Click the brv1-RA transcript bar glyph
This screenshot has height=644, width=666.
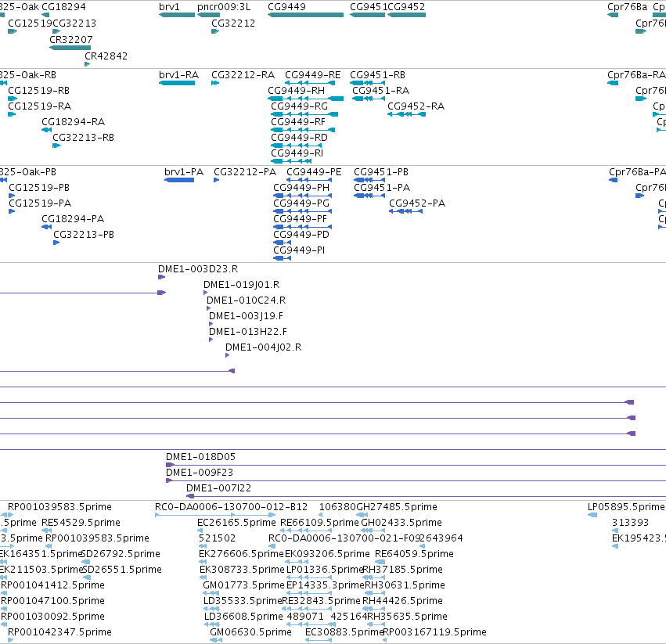[177, 83]
